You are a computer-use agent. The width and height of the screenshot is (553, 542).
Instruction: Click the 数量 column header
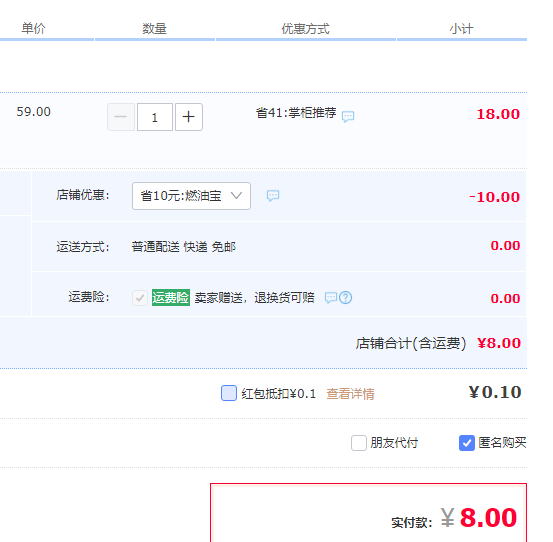[x=154, y=29]
